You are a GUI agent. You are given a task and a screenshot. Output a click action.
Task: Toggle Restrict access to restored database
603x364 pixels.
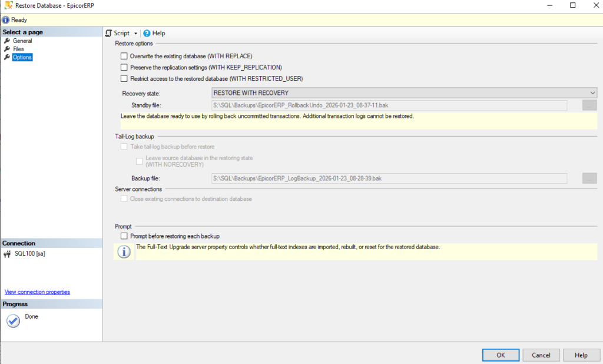[x=124, y=78]
